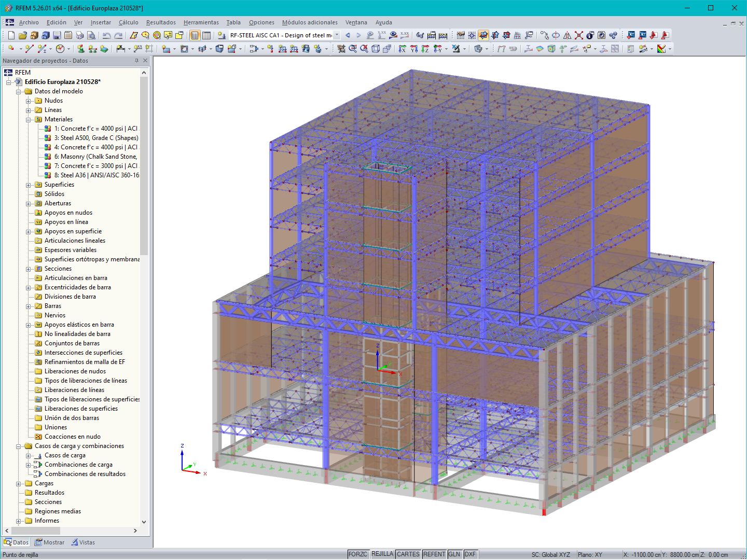Undo the last action
747x560 pixels.
(107, 35)
